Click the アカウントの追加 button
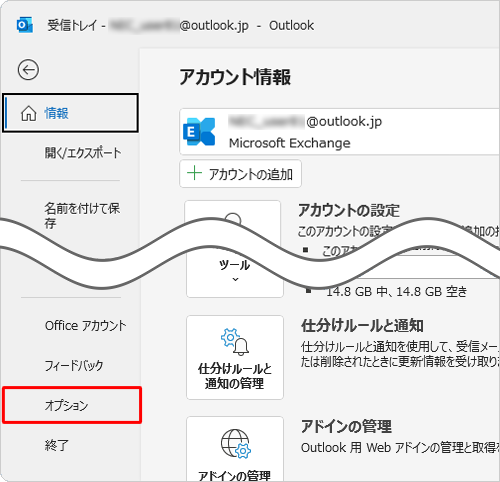The width and height of the screenshot is (500, 482). coord(240,174)
